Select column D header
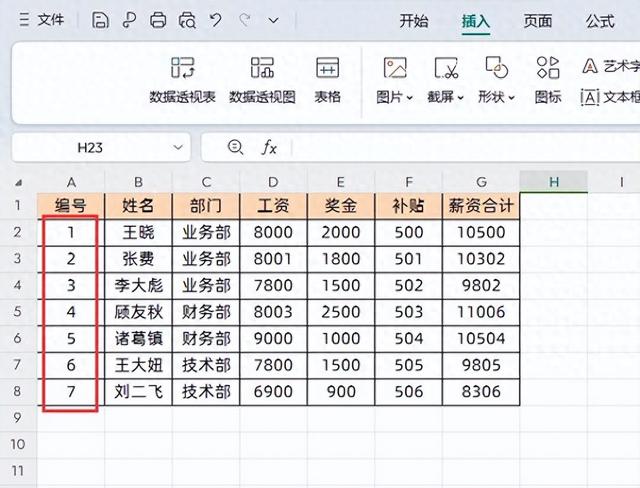Image resolution: width=640 pixels, height=488 pixels. [273, 182]
